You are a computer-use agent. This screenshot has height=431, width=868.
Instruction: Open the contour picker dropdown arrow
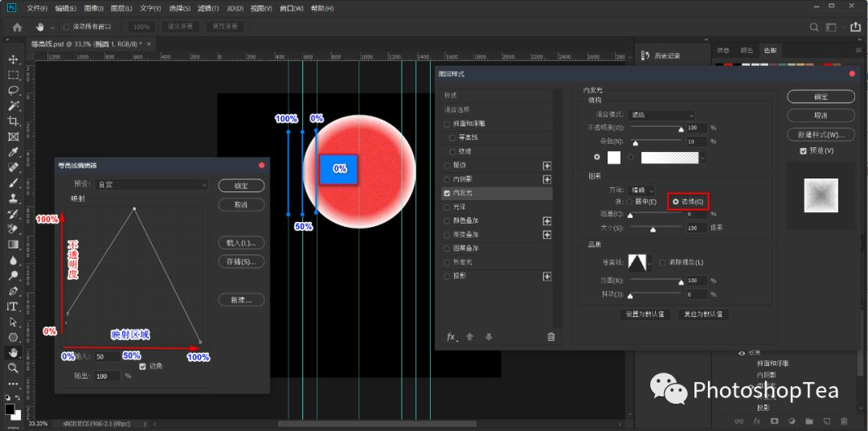(x=649, y=263)
